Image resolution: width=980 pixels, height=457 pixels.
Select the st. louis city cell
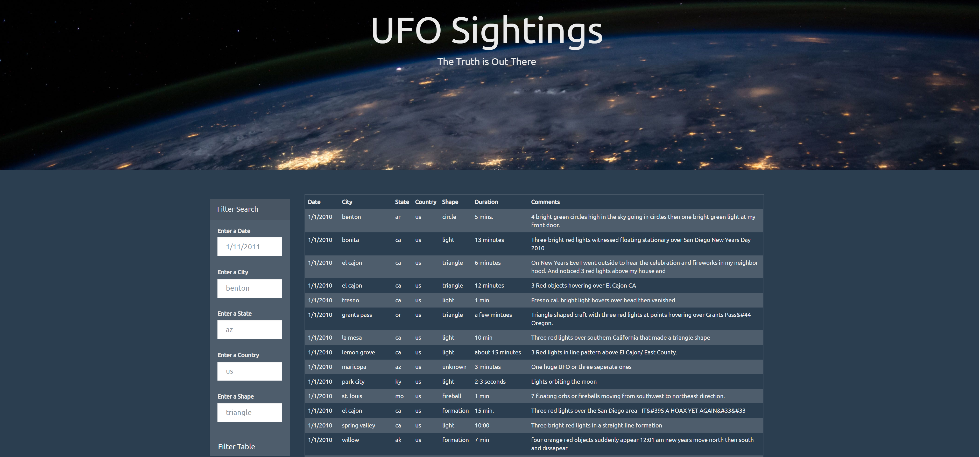[x=352, y=396]
